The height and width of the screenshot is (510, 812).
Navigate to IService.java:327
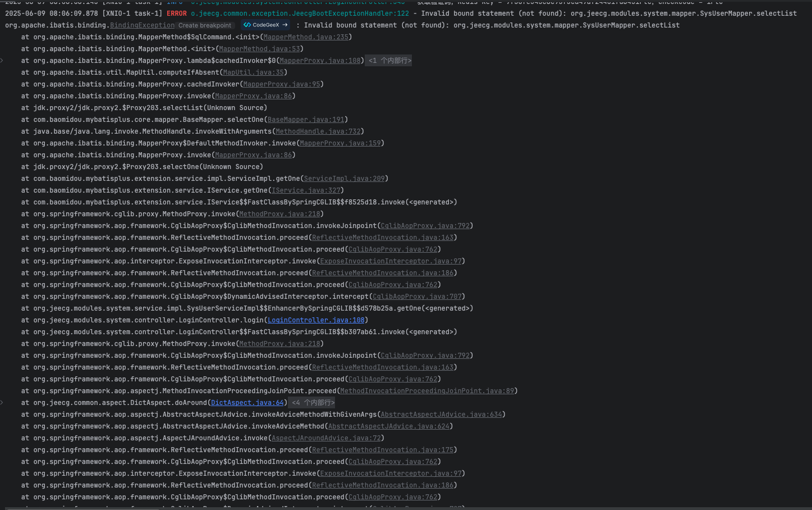[x=306, y=190]
